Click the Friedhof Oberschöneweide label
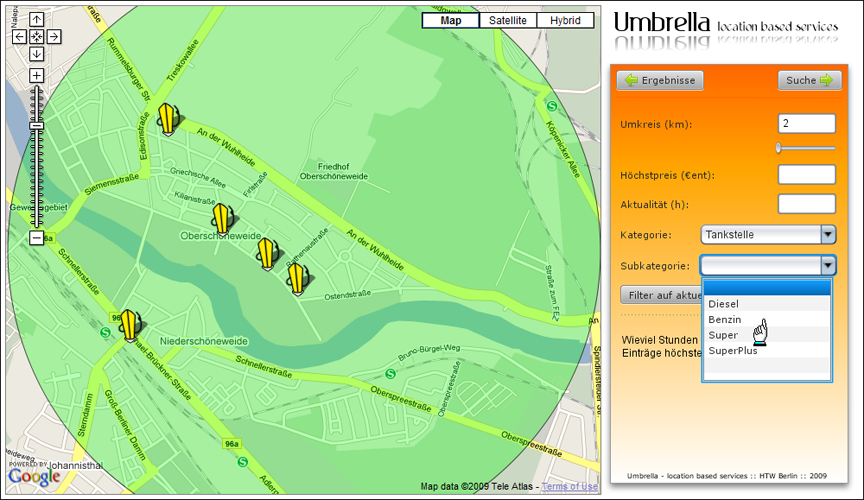Viewport: 864px width, 500px height. (x=333, y=171)
